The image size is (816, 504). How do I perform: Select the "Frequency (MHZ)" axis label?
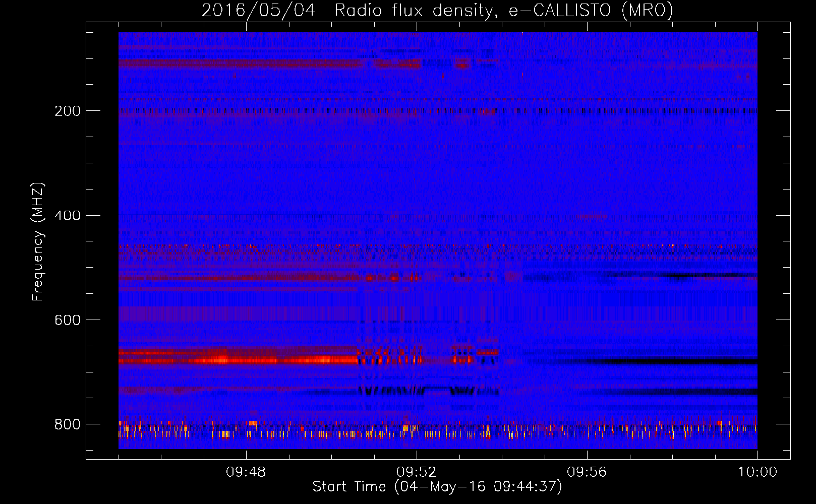[x=38, y=241]
